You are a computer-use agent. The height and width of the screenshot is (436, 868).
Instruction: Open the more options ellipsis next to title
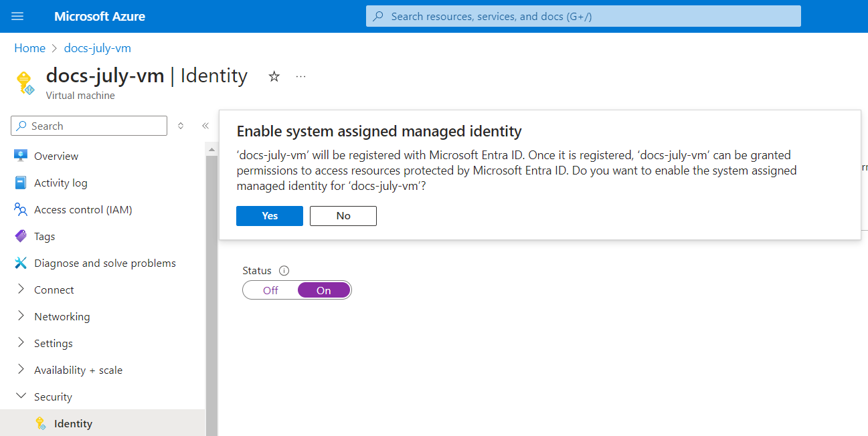(x=300, y=77)
